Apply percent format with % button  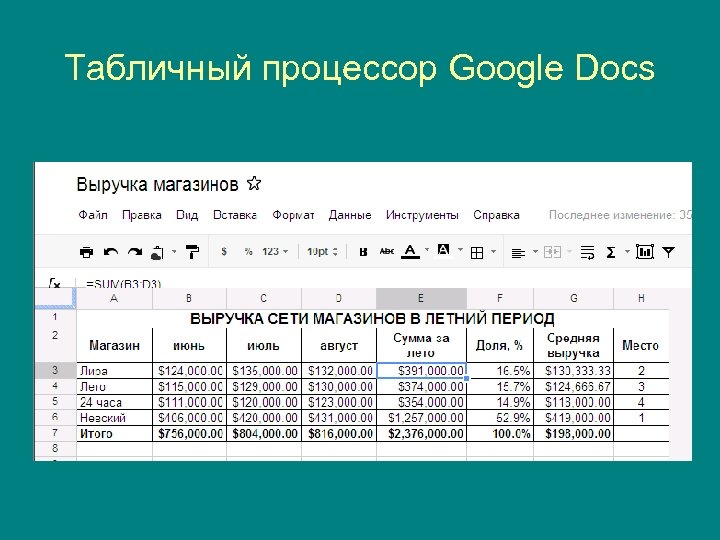(x=248, y=252)
